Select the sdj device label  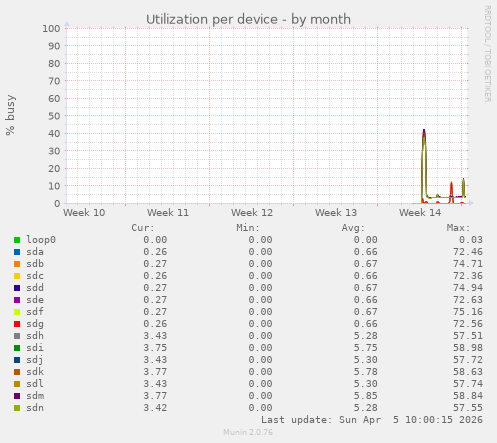pyautogui.click(x=35, y=360)
